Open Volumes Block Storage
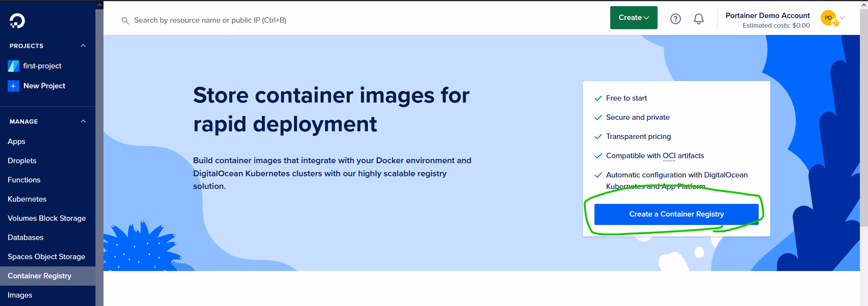The height and width of the screenshot is (306, 868). (47, 218)
